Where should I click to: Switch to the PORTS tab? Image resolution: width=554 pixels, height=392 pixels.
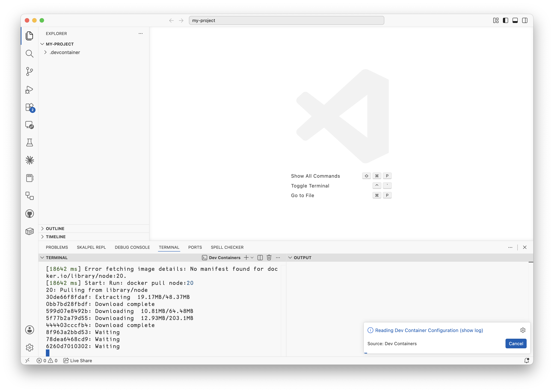(x=195, y=247)
